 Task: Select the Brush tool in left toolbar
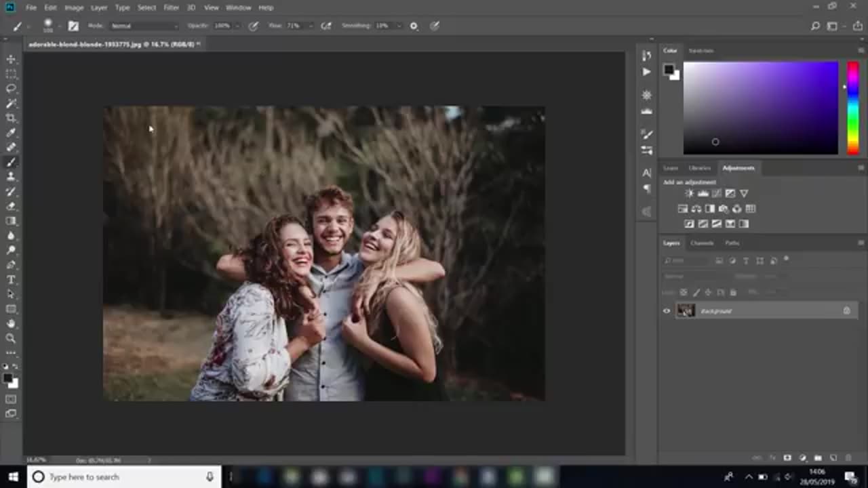[x=11, y=162]
